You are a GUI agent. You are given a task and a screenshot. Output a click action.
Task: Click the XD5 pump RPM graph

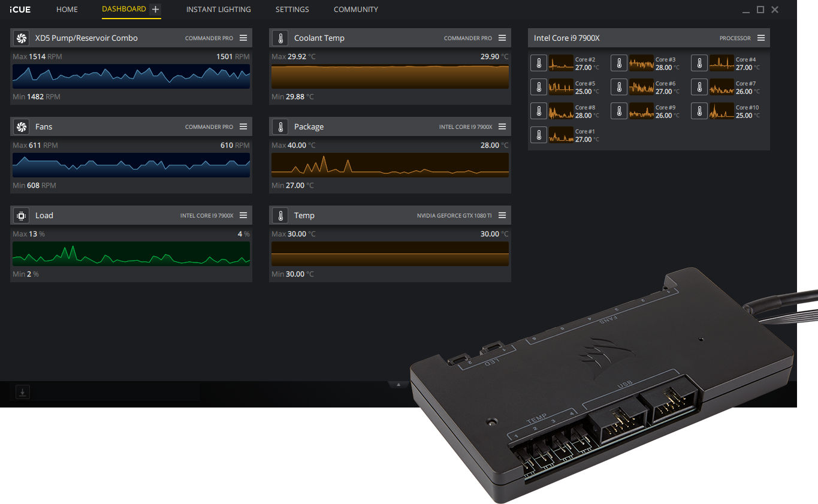click(x=131, y=77)
